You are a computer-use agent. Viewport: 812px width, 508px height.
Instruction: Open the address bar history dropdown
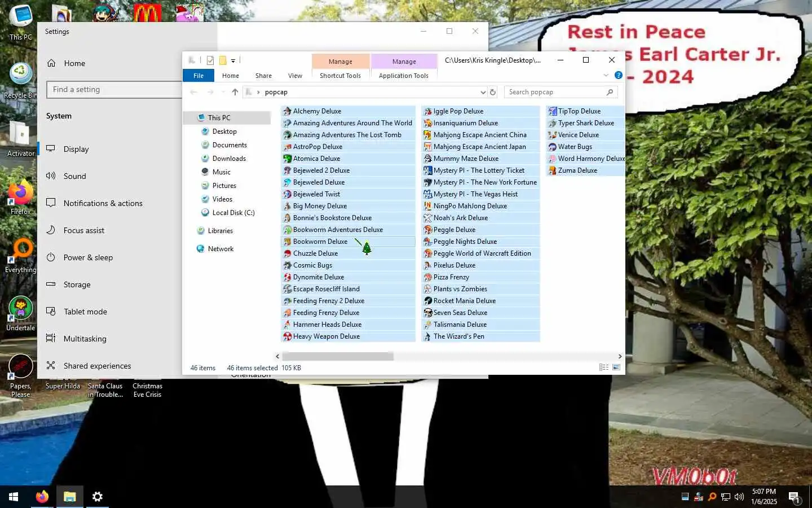click(483, 92)
